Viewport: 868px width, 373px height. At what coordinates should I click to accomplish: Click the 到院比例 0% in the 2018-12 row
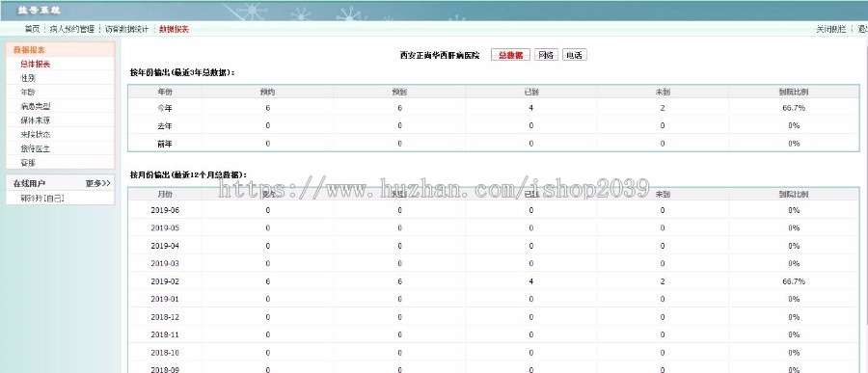(x=794, y=317)
